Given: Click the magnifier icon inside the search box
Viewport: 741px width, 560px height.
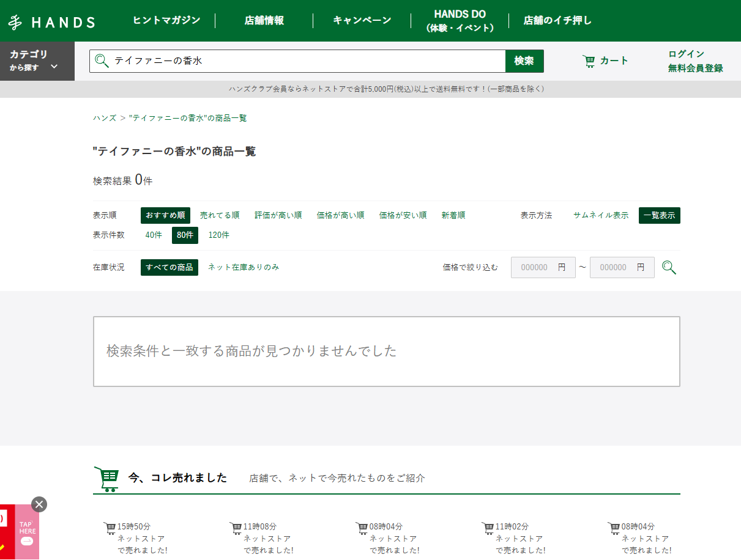Looking at the screenshot, I should pyautogui.click(x=102, y=61).
